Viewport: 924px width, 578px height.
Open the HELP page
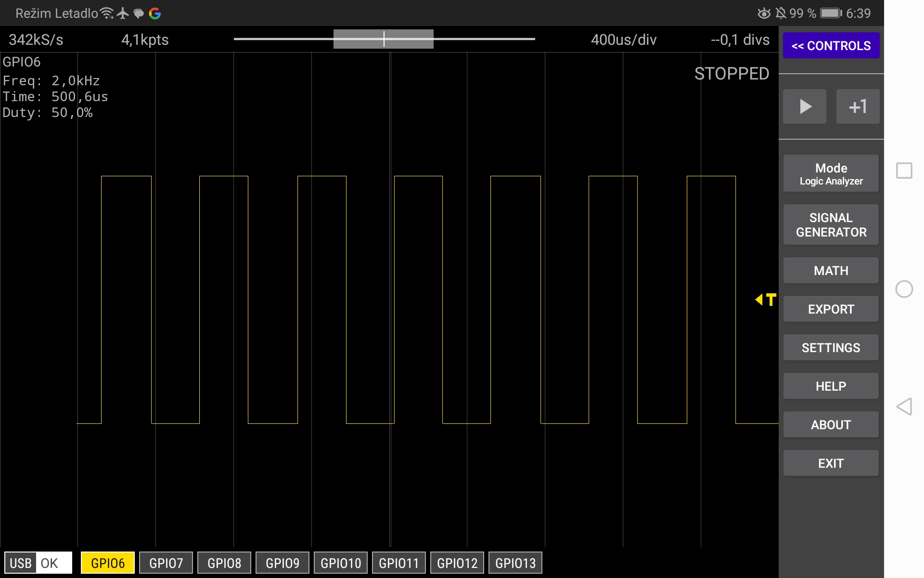[x=831, y=386]
